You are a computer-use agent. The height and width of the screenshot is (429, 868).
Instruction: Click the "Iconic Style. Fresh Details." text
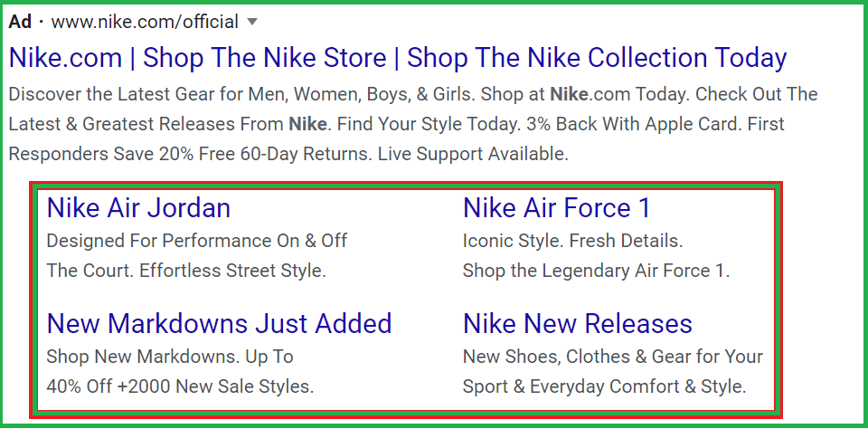572,241
